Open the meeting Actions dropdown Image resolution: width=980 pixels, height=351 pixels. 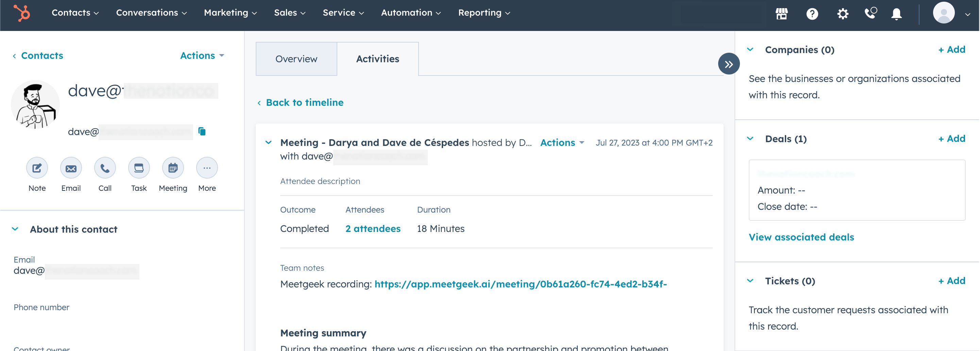[x=561, y=143]
